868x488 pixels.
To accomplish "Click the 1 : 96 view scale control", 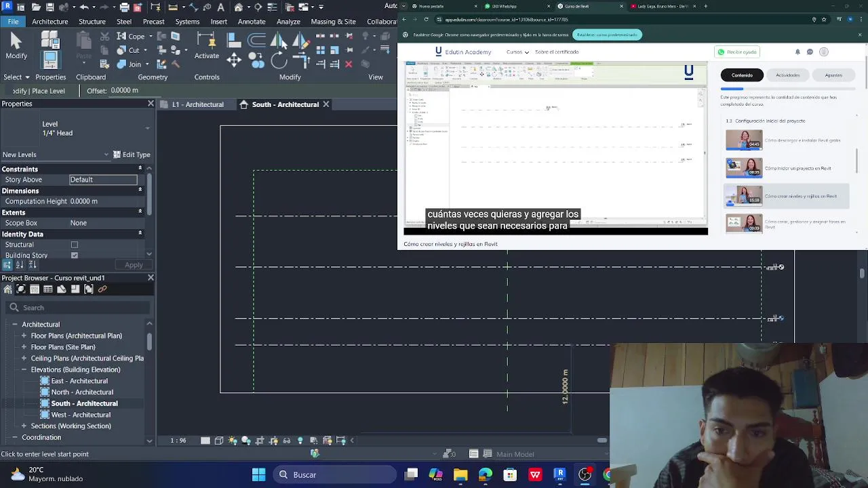I will [178, 441].
